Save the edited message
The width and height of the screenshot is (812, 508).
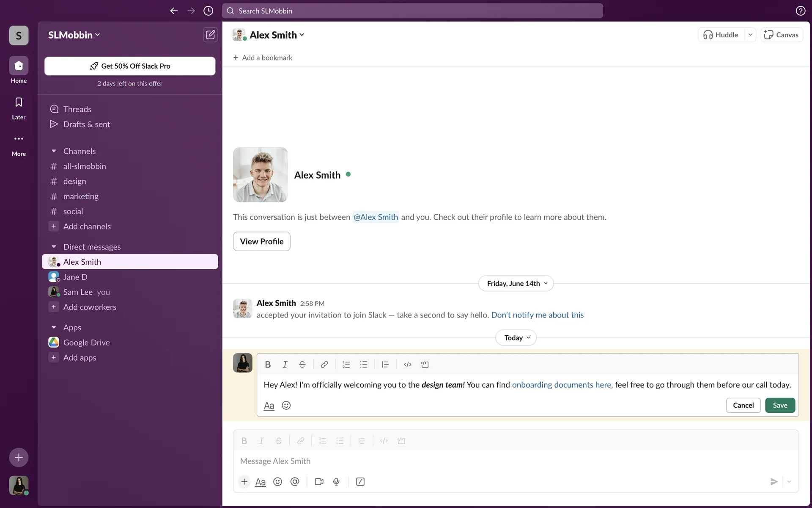[x=780, y=405]
